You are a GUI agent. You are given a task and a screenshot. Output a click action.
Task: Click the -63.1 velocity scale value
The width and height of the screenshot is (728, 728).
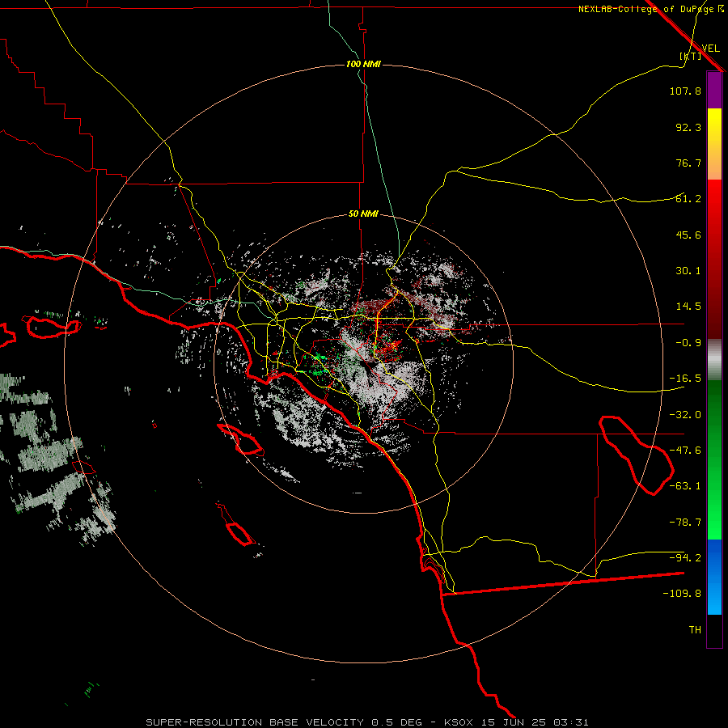coord(685,486)
